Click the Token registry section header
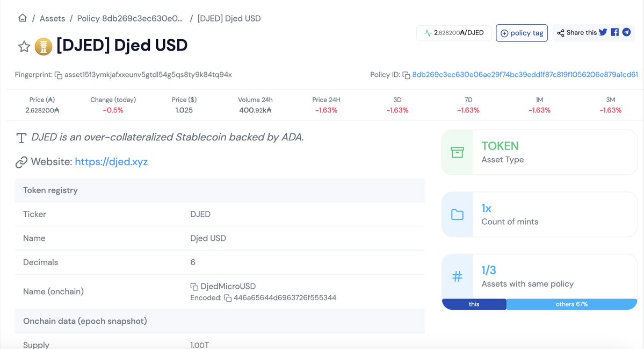 click(220, 190)
